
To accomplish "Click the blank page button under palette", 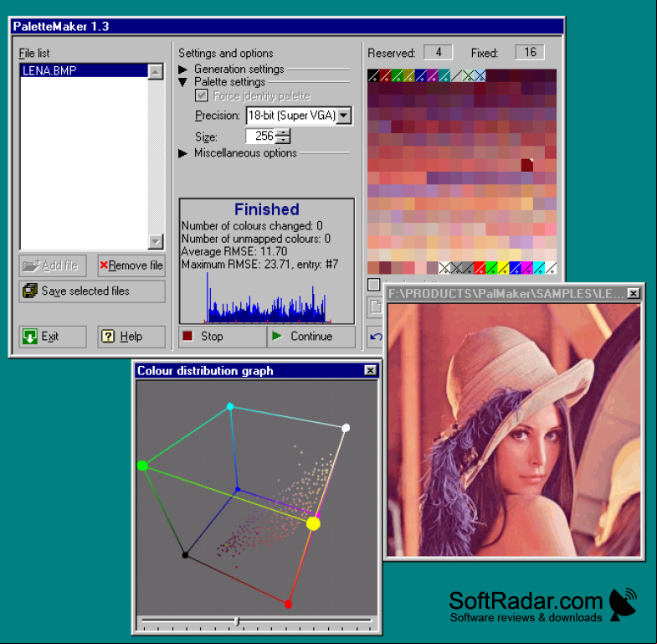I will click(376, 307).
